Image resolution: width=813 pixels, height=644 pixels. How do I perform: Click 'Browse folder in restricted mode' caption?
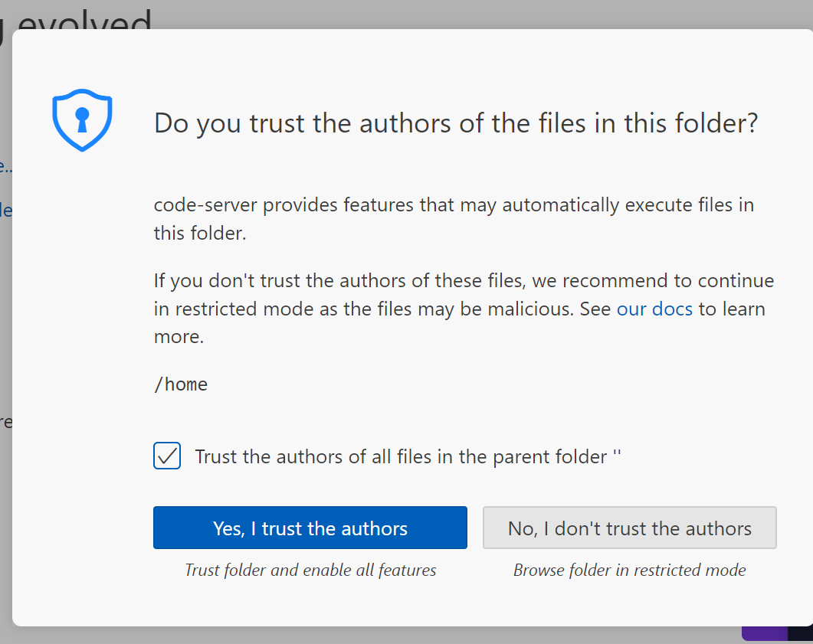click(x=629, y=570)
